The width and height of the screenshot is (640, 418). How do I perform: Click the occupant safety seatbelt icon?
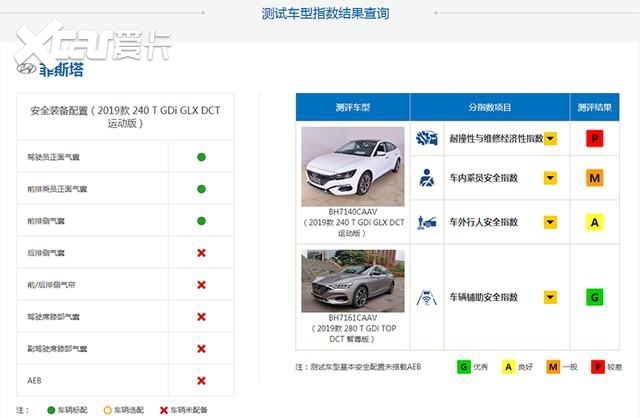(x=427, y=178)
